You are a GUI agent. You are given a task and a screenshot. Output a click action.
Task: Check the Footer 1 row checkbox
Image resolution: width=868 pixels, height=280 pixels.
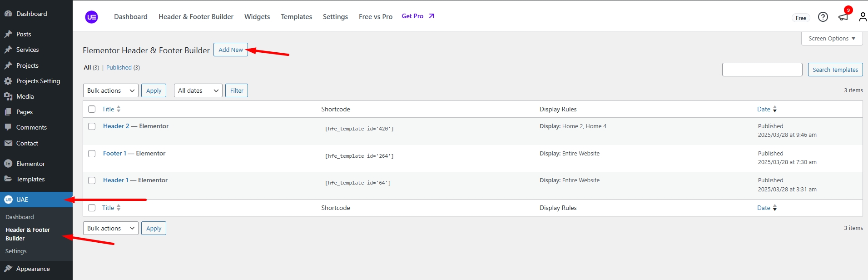click(x=92, y=154)
